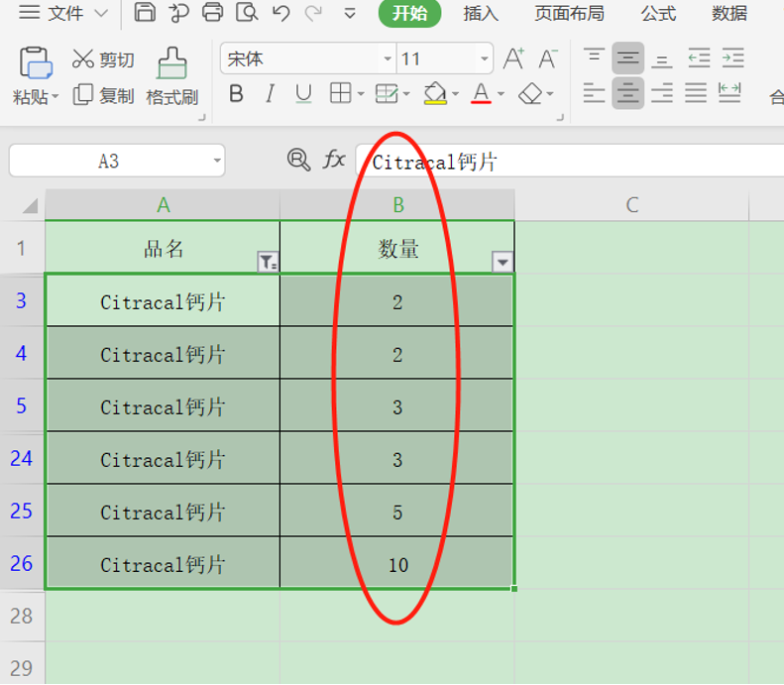Decrease indent icon
Image resolution: width=784 pixels, height=685 pixels.
click(699, 58)
